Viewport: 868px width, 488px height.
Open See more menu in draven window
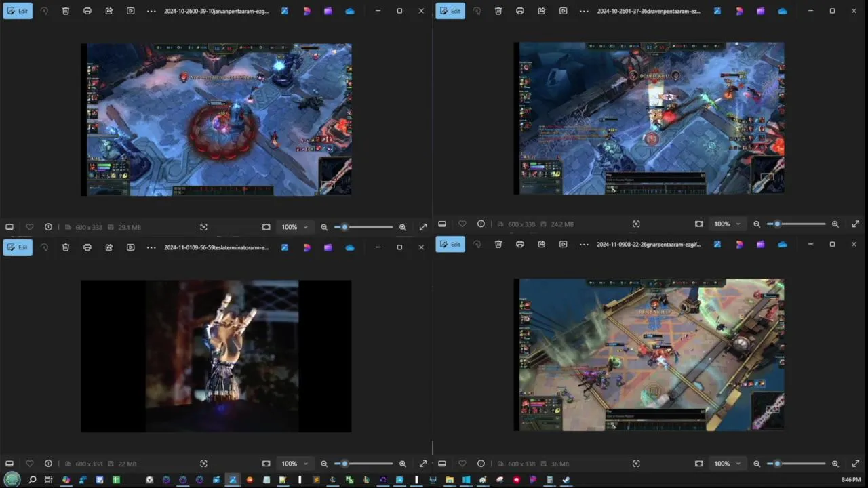(x=584, y=11)
